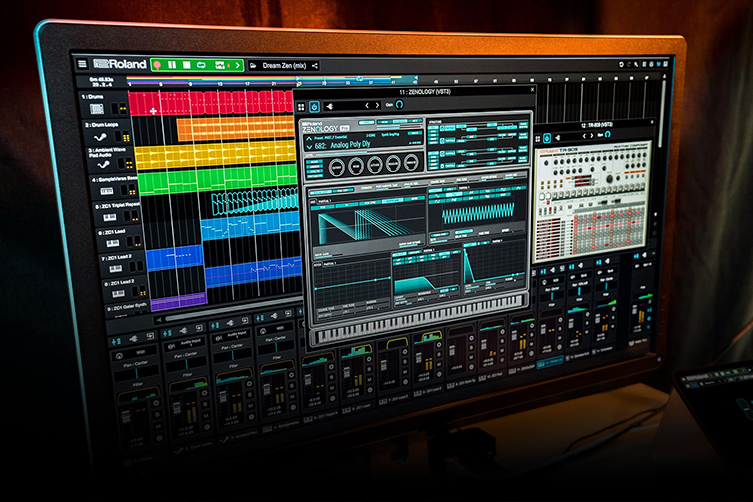Open TR-909 window grid icon
This screenshot has width=753, height=502.
(x=538, y=139)
